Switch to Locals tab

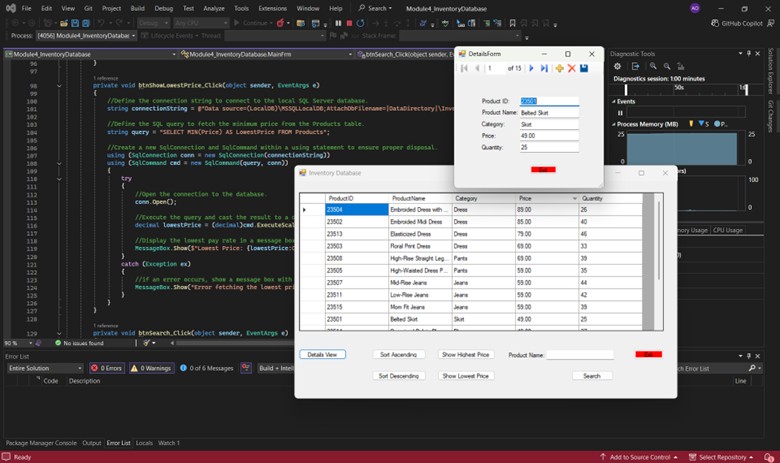[x=144, y=443]
